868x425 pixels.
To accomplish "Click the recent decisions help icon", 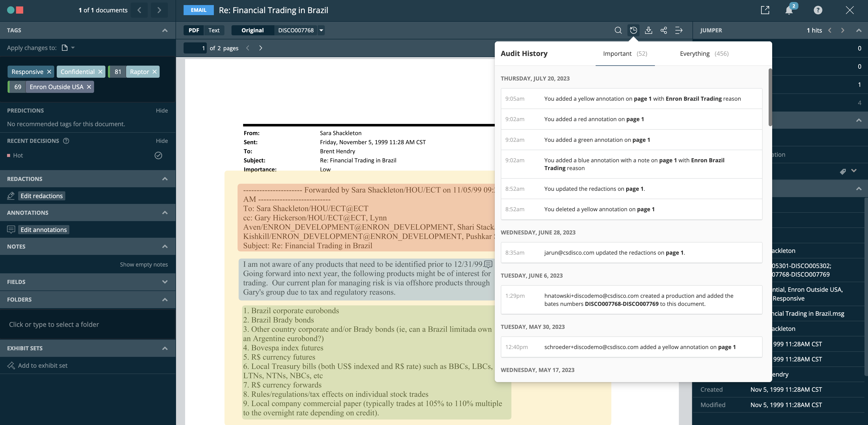I will [x=66, y=141].
